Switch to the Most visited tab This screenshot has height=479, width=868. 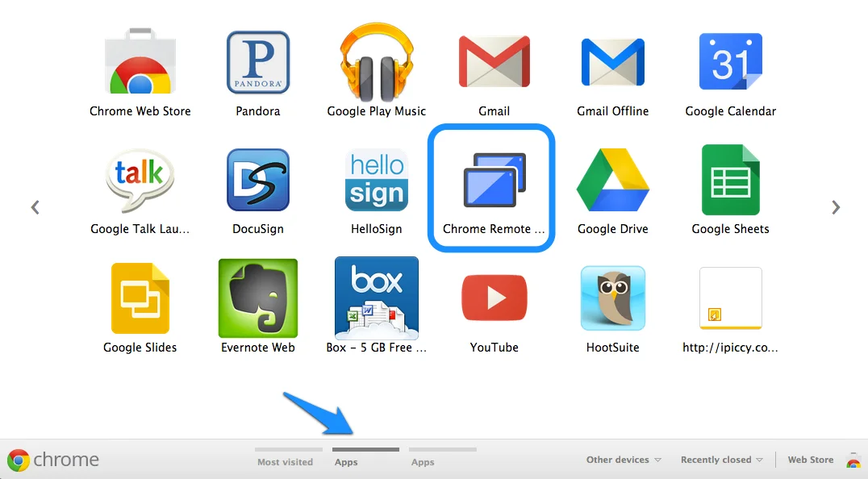(x=289, y=457)
